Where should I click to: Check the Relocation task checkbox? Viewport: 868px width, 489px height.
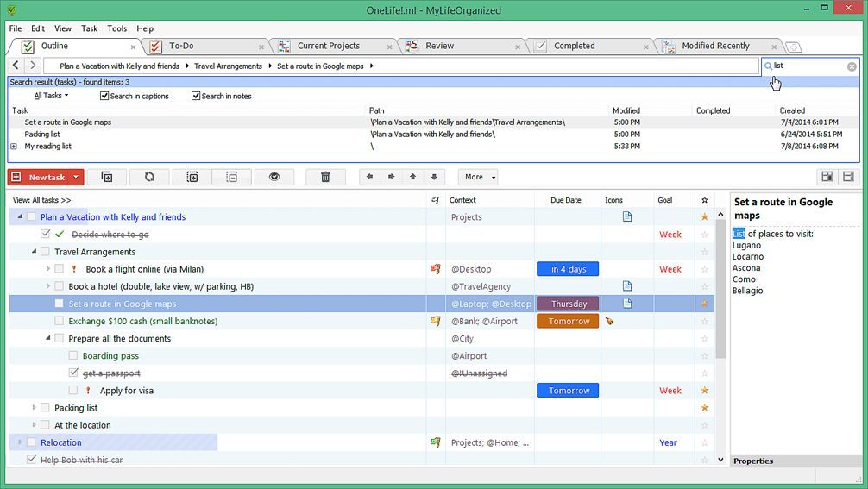[32, 442]
